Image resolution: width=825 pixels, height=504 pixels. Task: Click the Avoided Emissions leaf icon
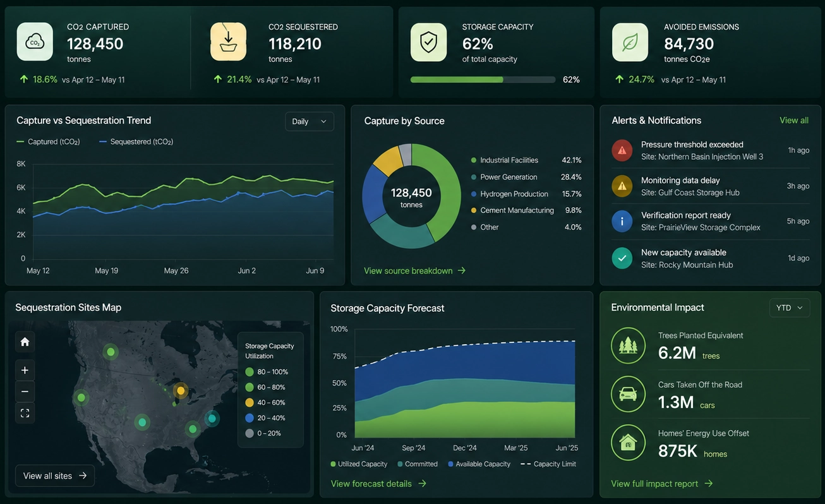point(630,42)
